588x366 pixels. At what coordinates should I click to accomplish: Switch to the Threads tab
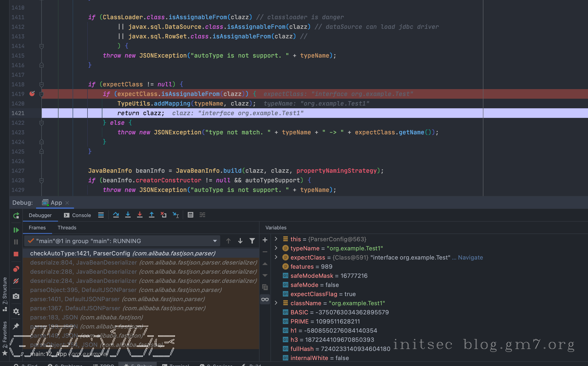click(67, 228)
